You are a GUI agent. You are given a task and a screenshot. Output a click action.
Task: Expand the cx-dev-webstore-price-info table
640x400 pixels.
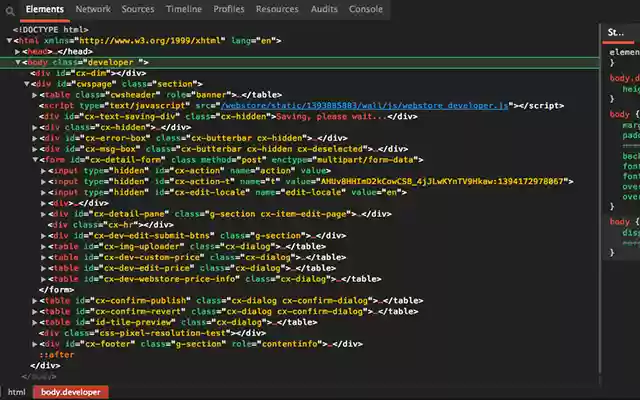[43, 279]
